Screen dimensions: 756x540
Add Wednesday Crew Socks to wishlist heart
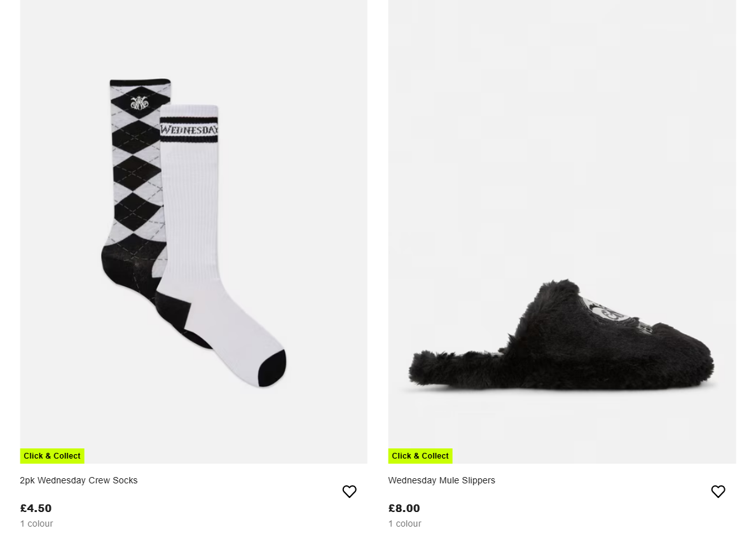(349, 491)
